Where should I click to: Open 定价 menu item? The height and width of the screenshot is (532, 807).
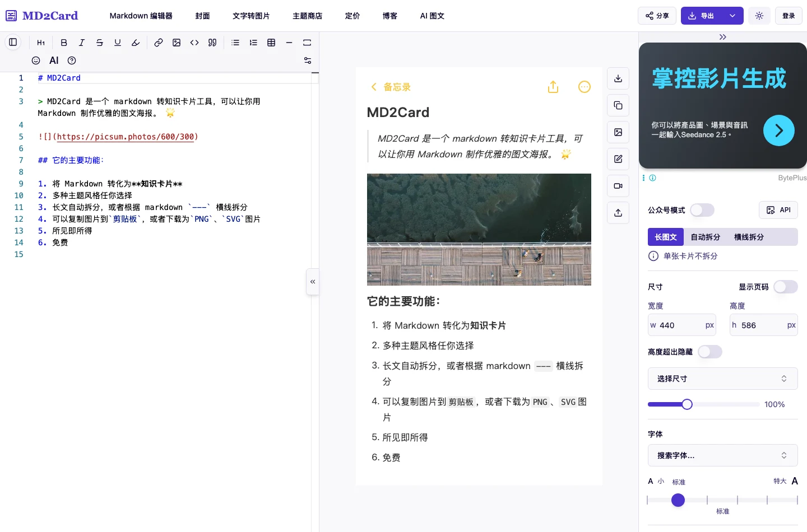[x=353, y=16]
